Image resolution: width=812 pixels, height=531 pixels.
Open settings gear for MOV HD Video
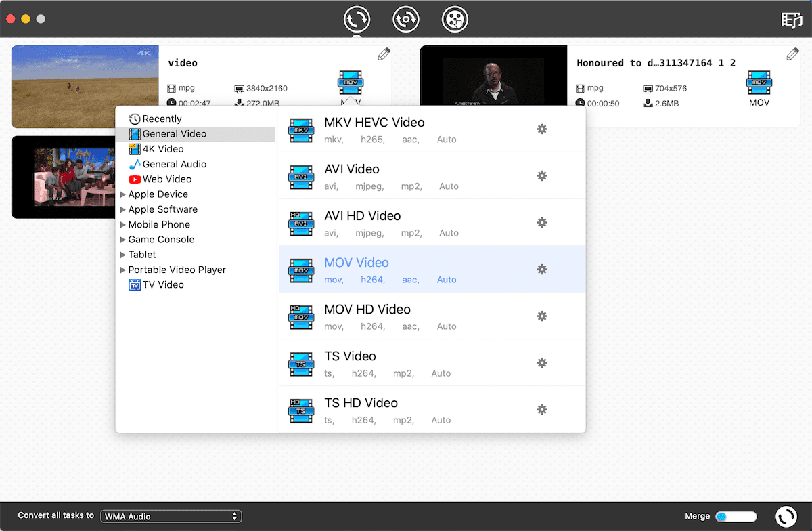[x=541, y=316]
